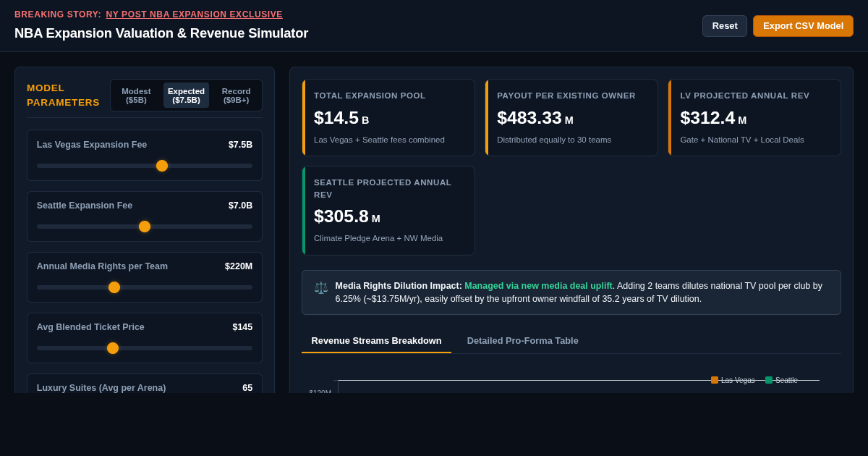Click 'Climate Pledge Arena + NW Media' caption
The image size is (868, 456).
point(378,238)
